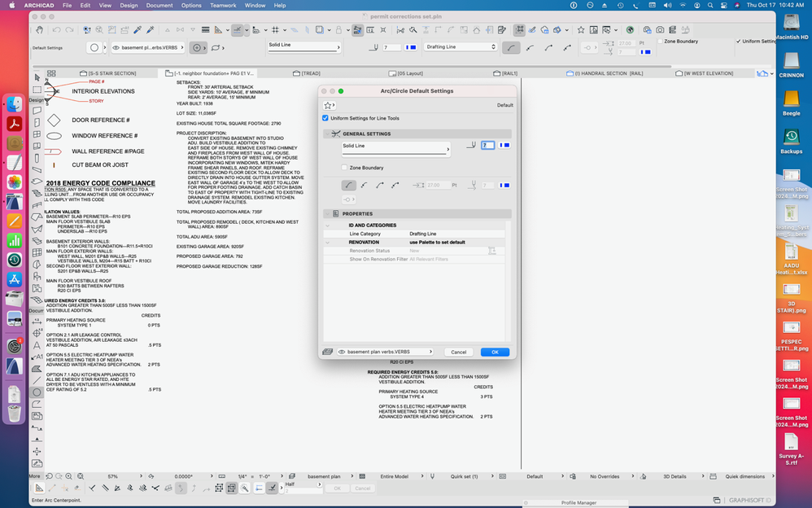Click the pen color swatch in info box
This screenshot has width=812, height=508.
point(411,47)
